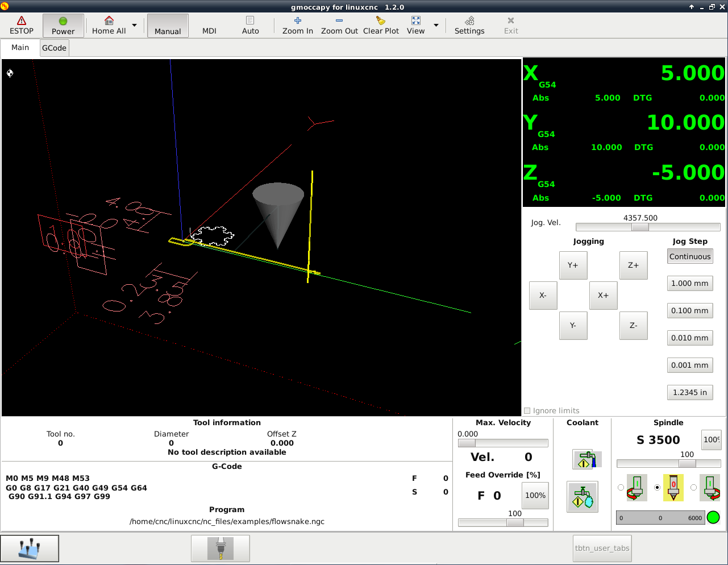
Task: Click the plot origin marker icon
Action: [x=10, y=73]
